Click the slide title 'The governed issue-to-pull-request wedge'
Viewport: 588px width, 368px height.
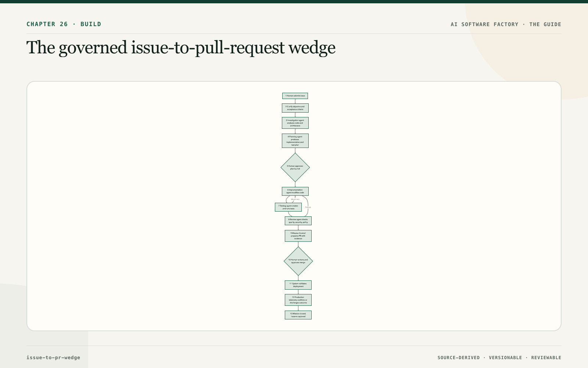point(181,47)
